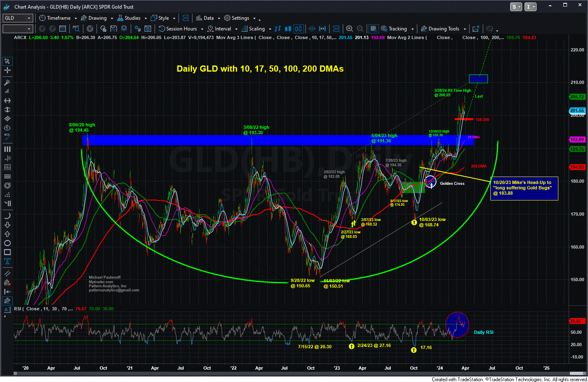Select the pointer arrow tool in left toolbar
This screenshot has height=382, width=588.
(x=7, y=61)
